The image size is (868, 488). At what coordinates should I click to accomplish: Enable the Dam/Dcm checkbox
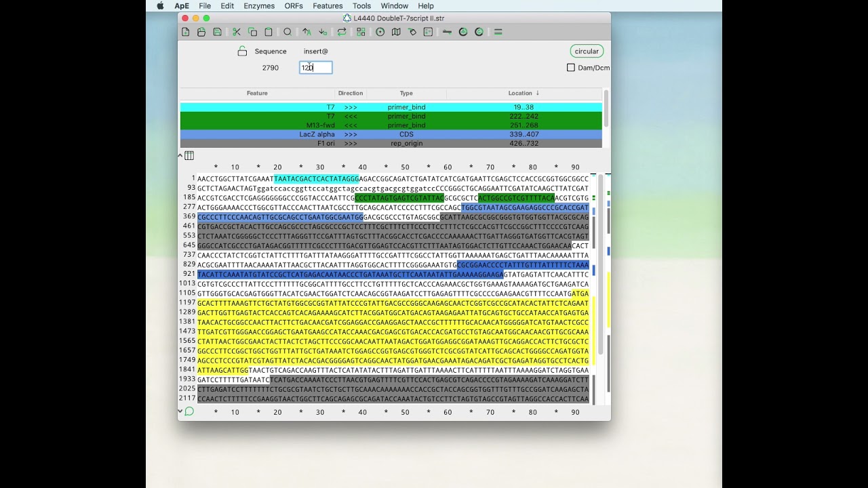[x=571, y=68]
